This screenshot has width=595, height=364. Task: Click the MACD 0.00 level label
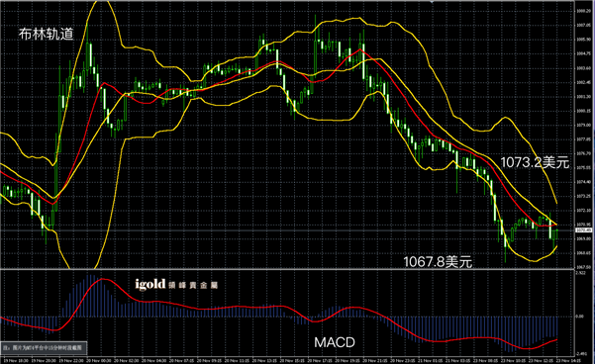(x=579, y=316)
